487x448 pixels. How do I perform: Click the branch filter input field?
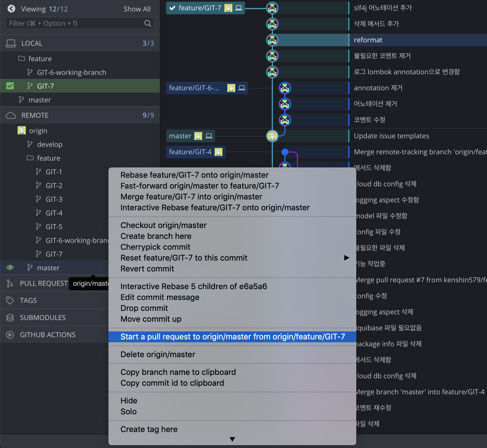pos(74,23)
